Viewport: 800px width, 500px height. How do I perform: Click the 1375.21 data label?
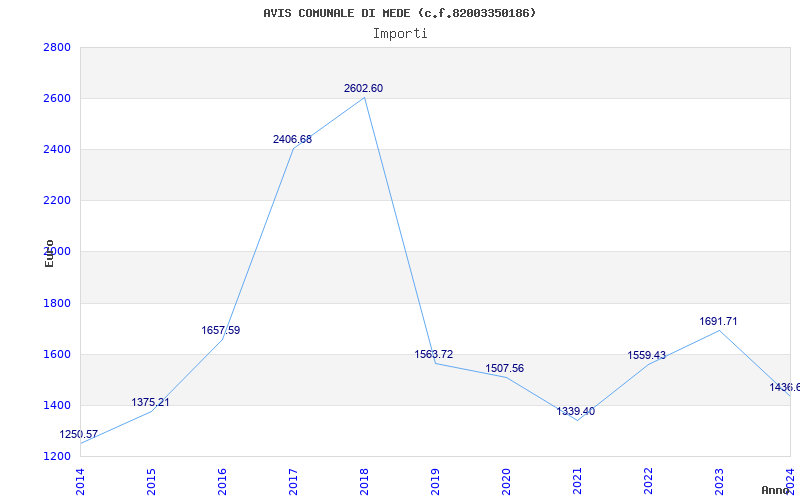[150, 402]
